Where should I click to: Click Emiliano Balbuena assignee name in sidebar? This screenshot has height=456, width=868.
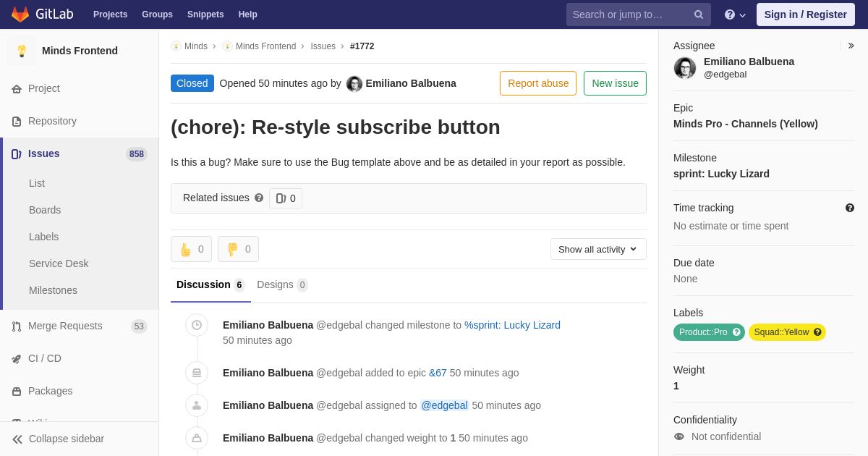click(749, 62)
